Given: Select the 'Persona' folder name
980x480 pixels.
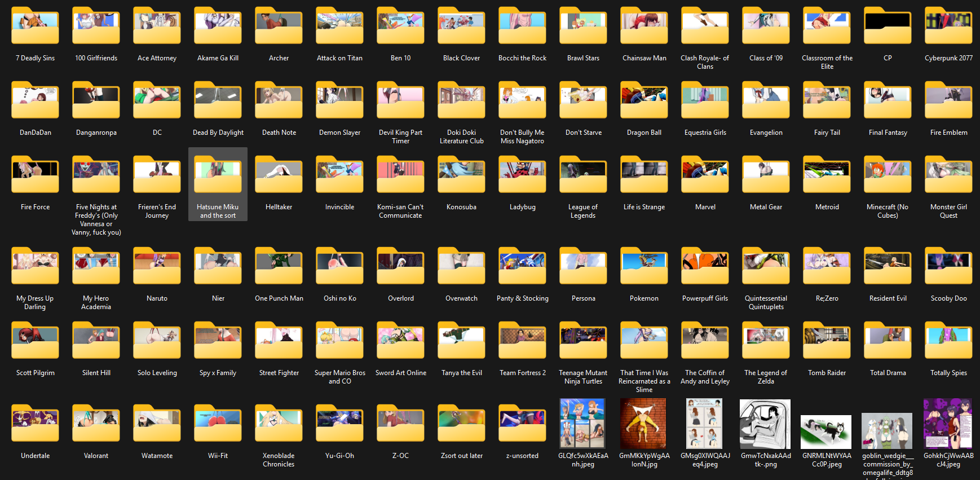Looking at the screenshot, I should (x=583, y=298).
